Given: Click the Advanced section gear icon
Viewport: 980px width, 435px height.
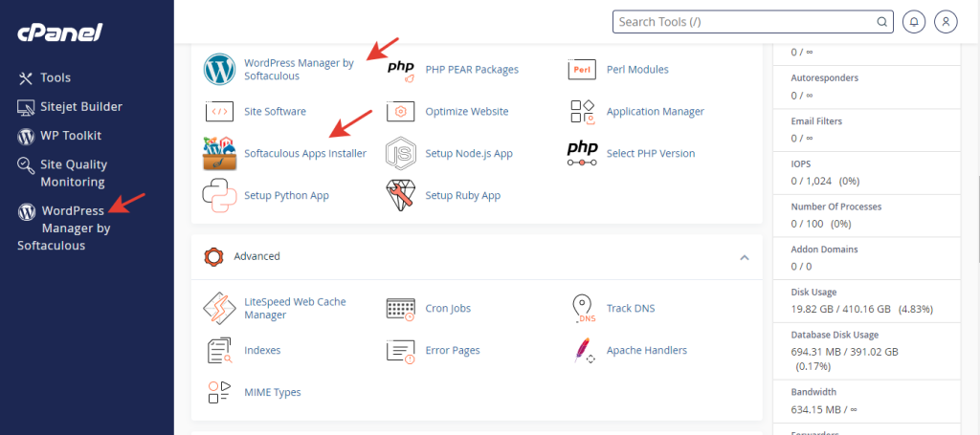Looking at the screenshot, I should (213, 256).
